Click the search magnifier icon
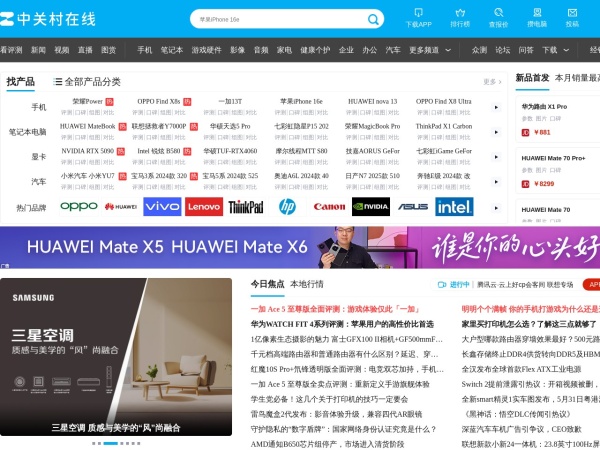600x450 pixels. click(373, 19)
